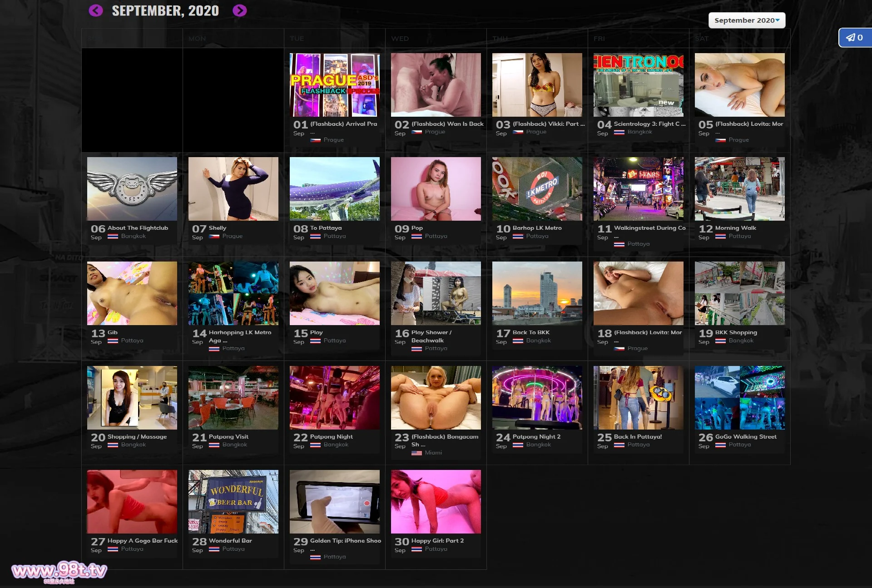Click the Bangkok location under Patpong Night 2

pos(538,445)
